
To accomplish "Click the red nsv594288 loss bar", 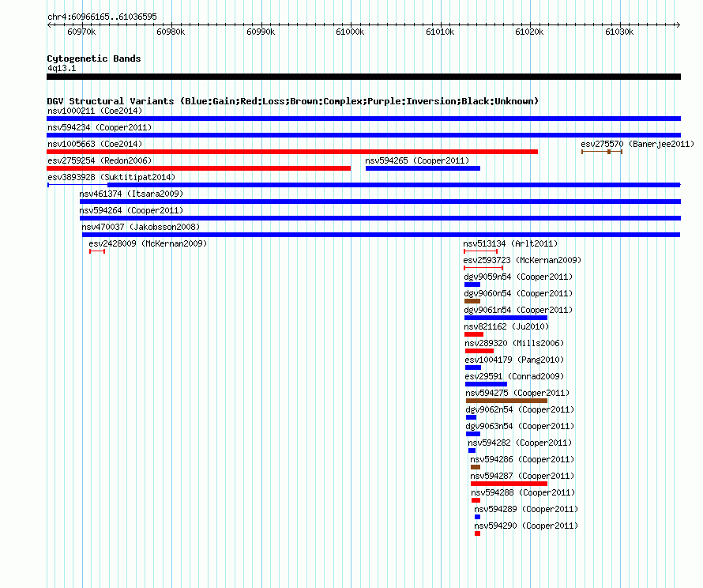I will click(476, 500).
